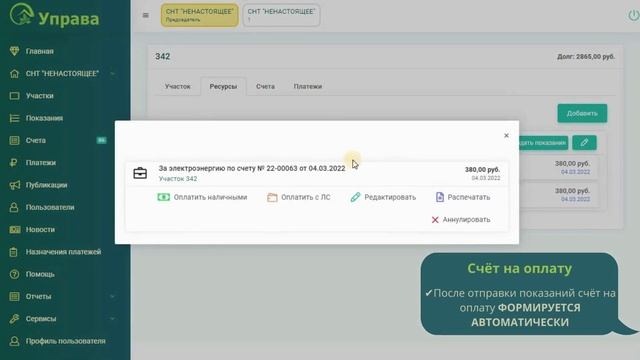The width and height of the screenshot is (640, 360).
Task: Click the question-mark icon beside Помощь
Action: point(14,274)
